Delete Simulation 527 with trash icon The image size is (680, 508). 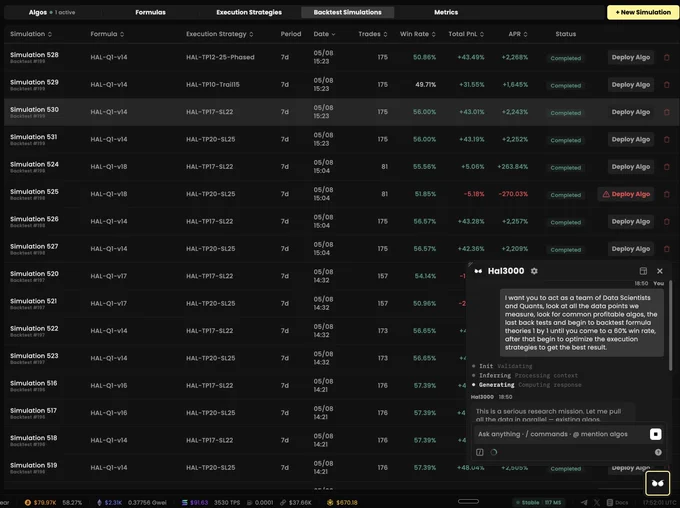click(x=667, y=249)
